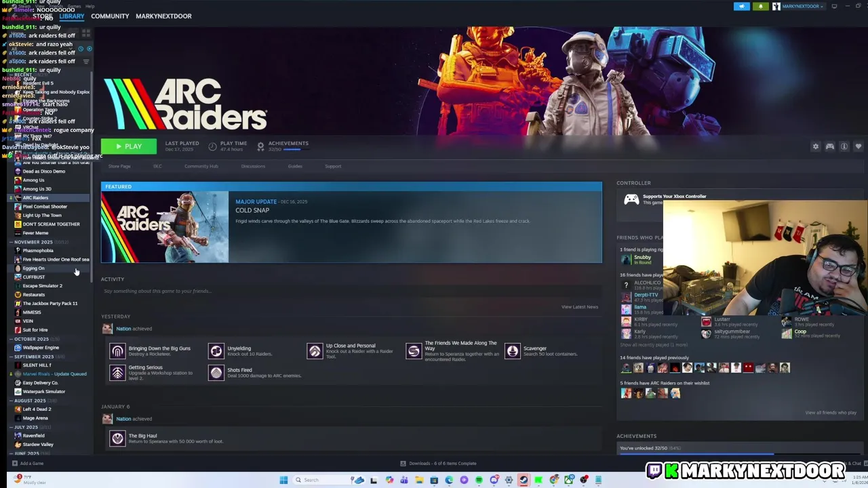
Task: Click the activity post input field
Action: (x=351, y=291)
